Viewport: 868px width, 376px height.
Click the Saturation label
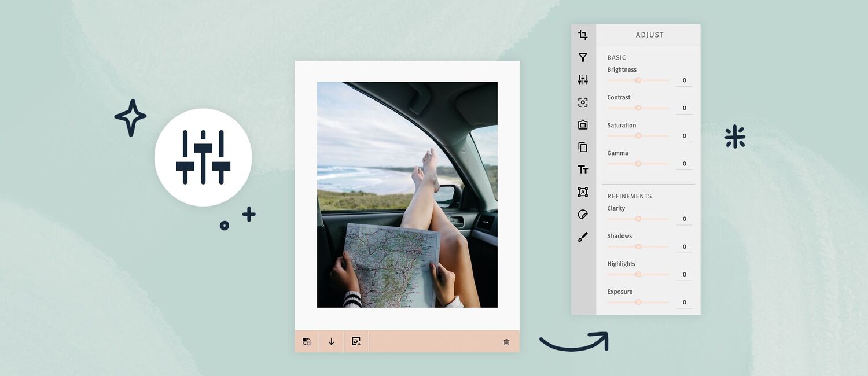point(621,126)
